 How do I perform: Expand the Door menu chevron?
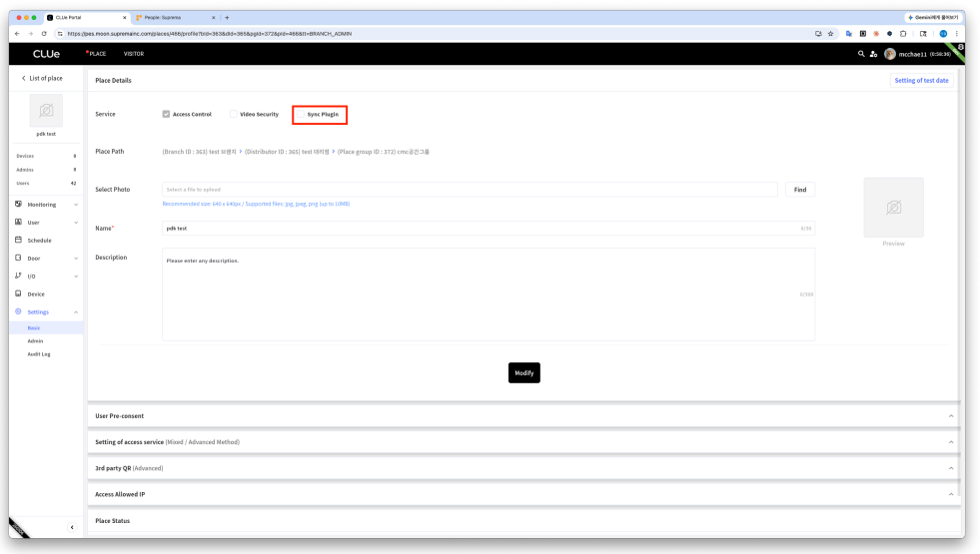(76, 259)
